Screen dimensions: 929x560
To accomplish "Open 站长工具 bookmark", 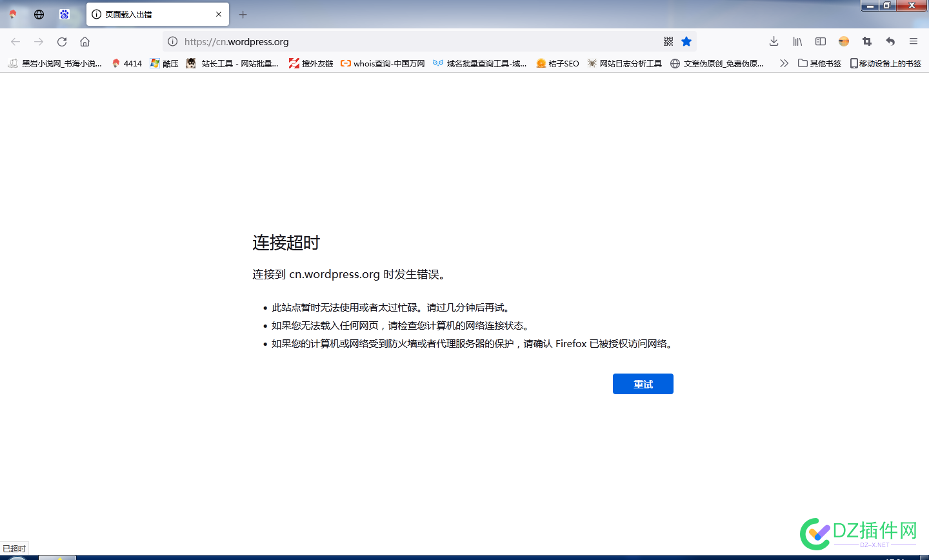I will click(x=232, y=63).
